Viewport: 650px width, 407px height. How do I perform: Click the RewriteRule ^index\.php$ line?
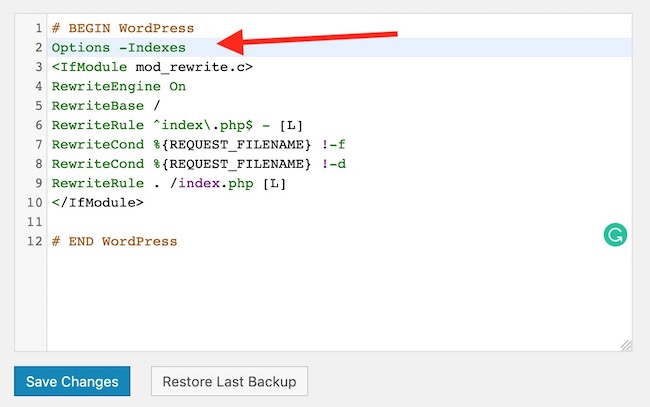(x=177, y=125)
